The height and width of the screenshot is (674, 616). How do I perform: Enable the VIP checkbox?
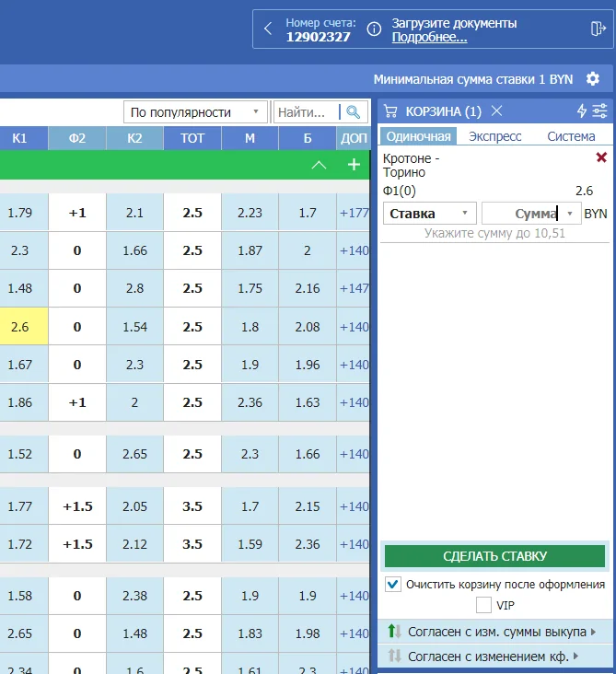click(483, 605)
